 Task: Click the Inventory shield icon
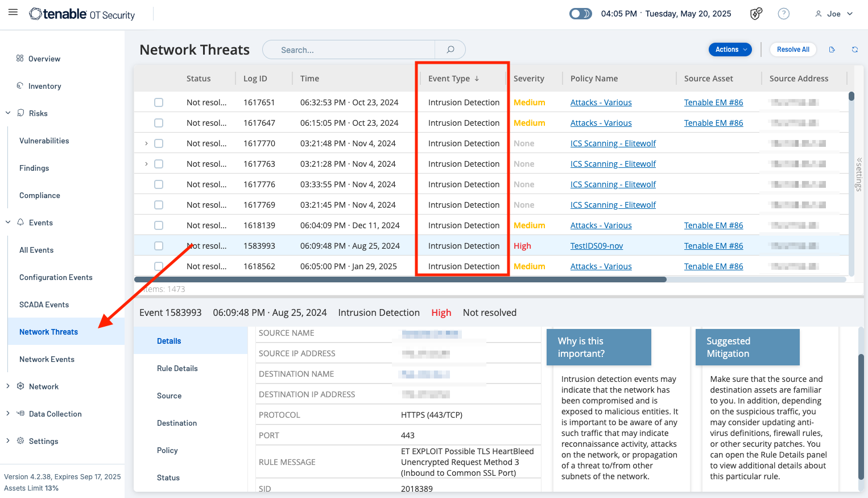20,86
